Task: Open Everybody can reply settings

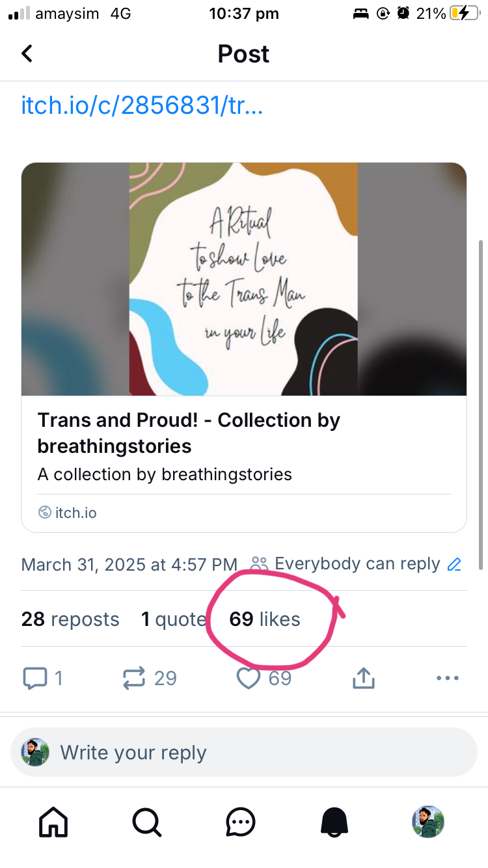Action: coord(357,564)
